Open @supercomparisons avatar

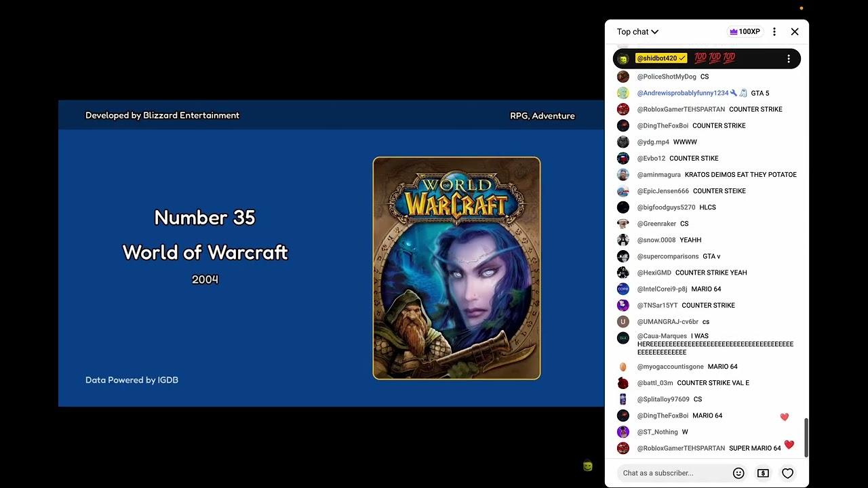pyautogui.click(x=623, y=256)
